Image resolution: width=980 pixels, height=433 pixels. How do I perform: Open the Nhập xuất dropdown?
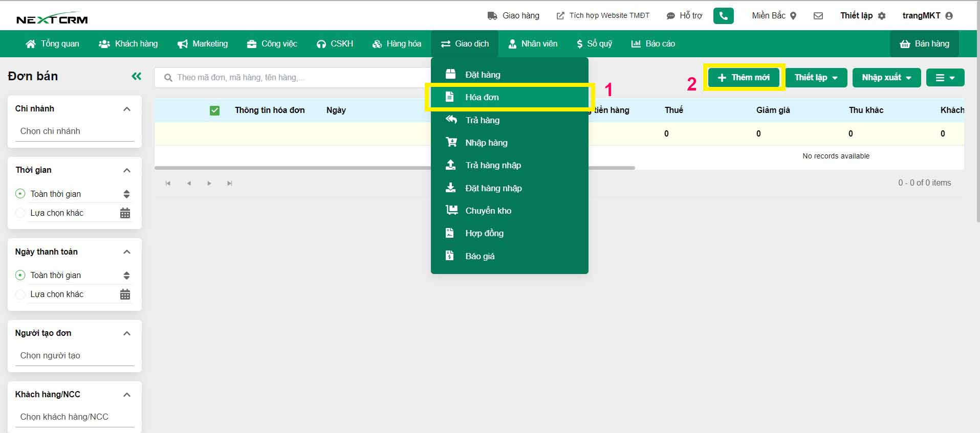pyautogui.click(x=886, y=78)
